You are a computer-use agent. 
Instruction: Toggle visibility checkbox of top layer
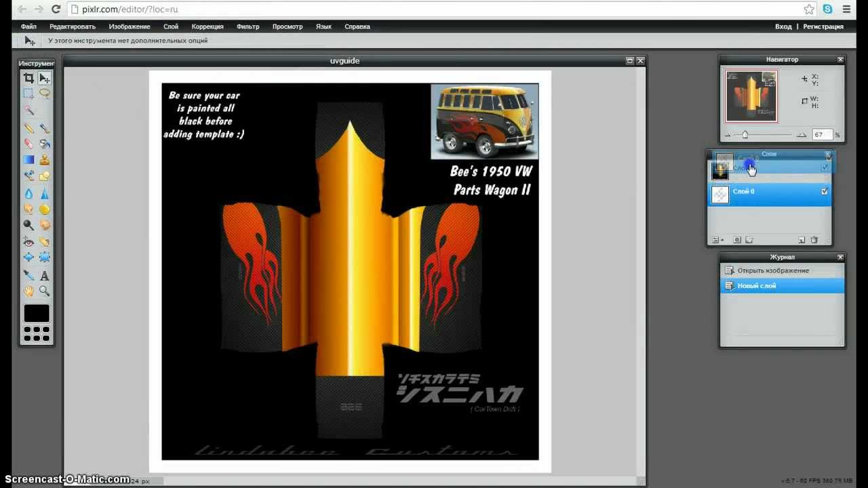pyautogui.click(x=825, y=167)
